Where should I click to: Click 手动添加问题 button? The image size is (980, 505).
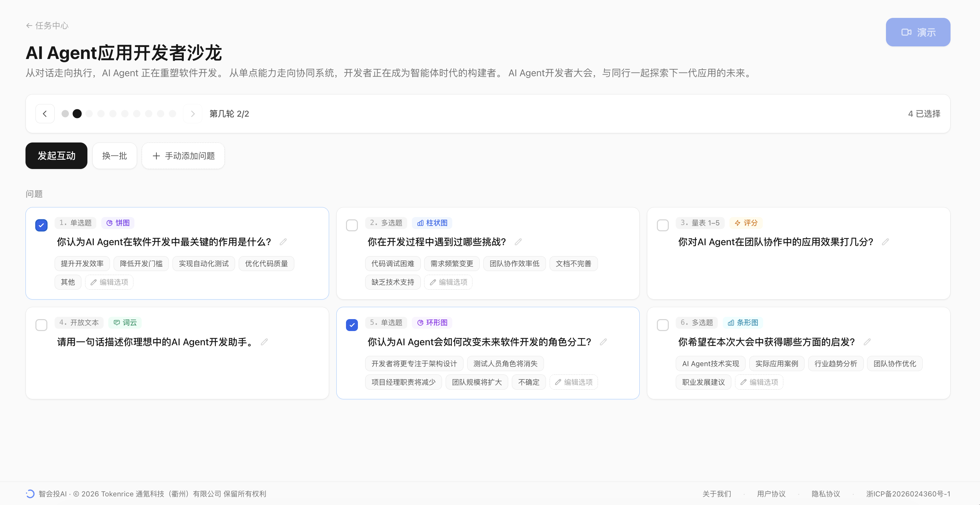coord(183,156)
